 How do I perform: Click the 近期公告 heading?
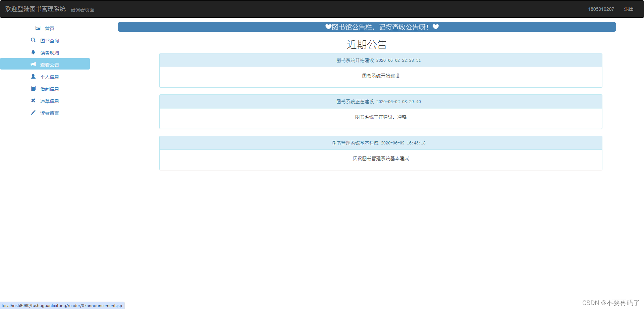coord(367,44)
